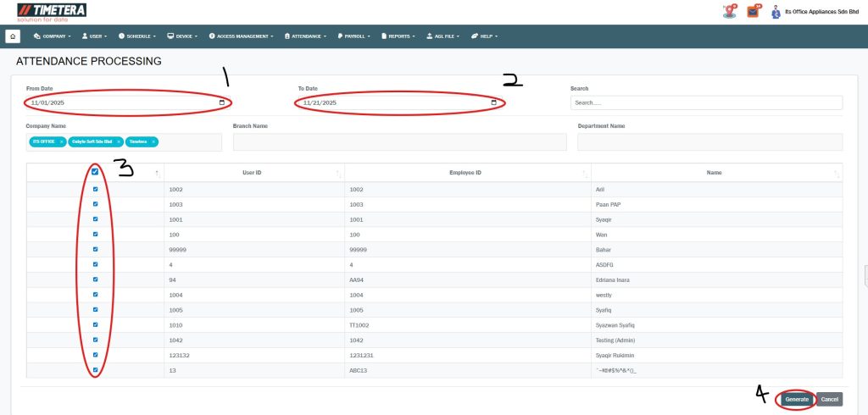The width and height of the screenshot is (868, 415).
Task: Open the Branch Name selection field
Action: (399, 142)
